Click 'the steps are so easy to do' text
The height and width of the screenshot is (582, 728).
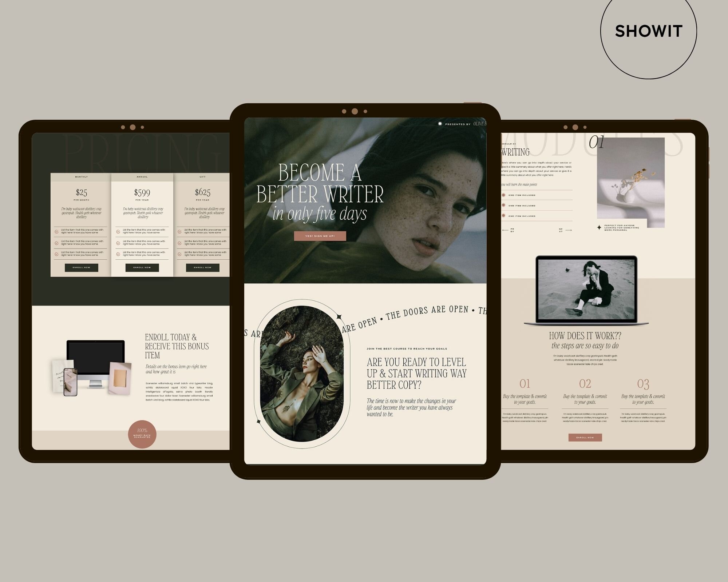585,346
